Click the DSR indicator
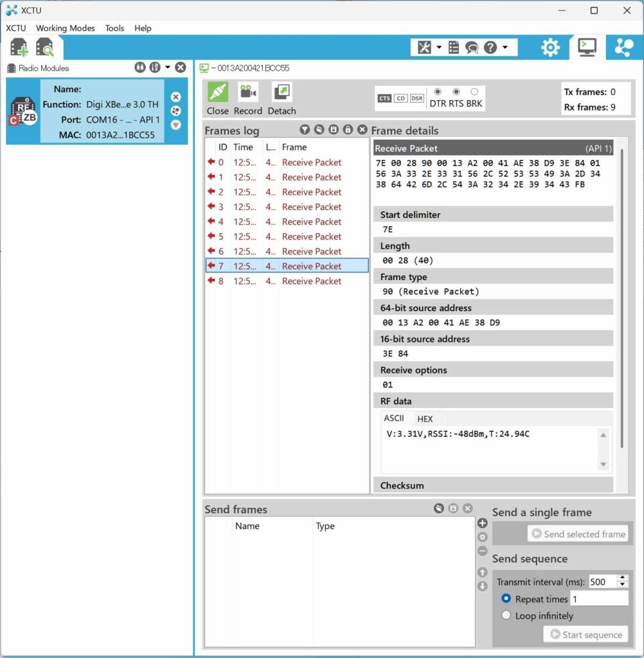 coord(417,98)
